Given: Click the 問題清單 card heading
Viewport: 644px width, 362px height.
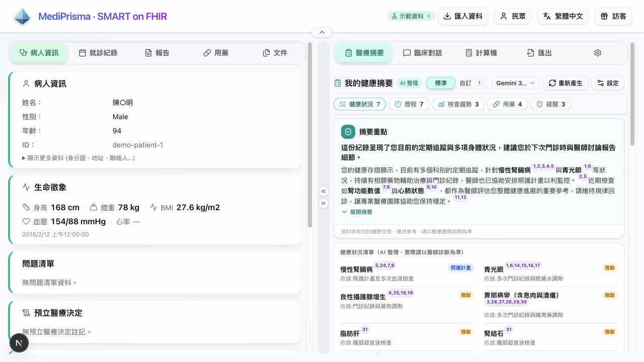Looking at the screenshot, I should (x=38, y=263).
